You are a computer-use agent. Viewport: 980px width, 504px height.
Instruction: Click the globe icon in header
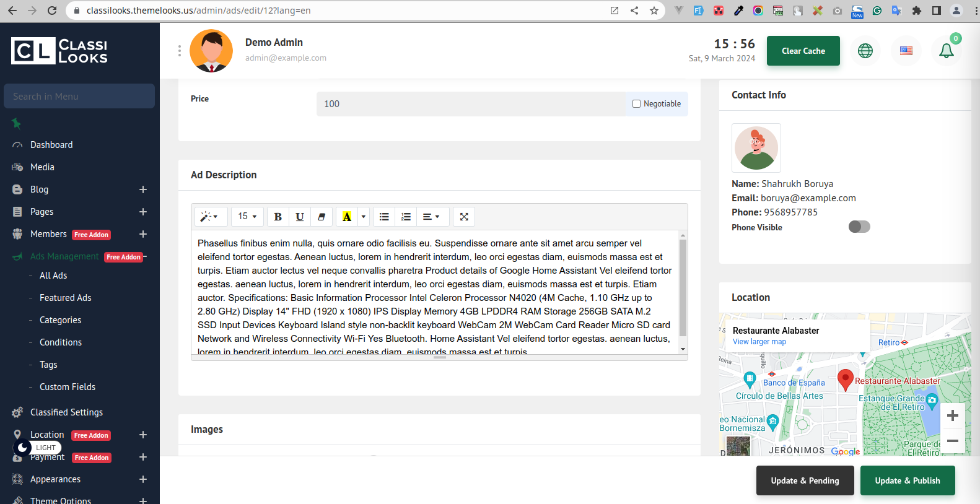(x=865, y=51)
